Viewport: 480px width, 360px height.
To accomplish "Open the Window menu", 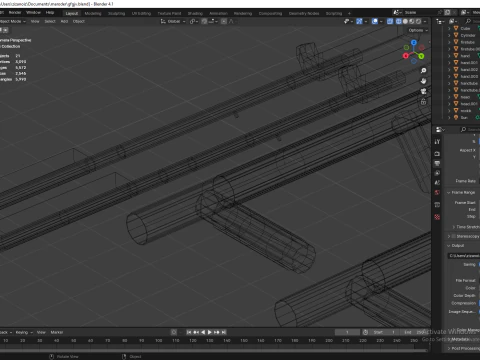I will [33, 13].
